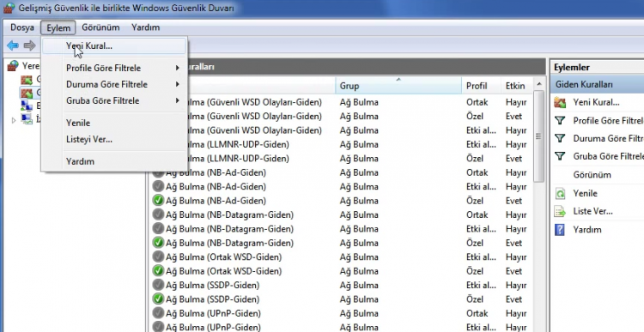Choose Yardım from the Eylem dropdown menu
The image size is (644, 332).
coord(114,161)
